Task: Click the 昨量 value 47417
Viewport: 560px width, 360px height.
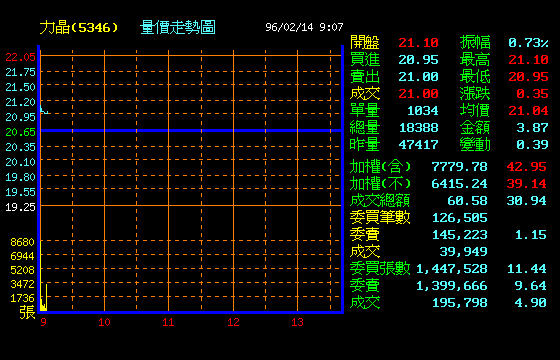Action: 419,145
